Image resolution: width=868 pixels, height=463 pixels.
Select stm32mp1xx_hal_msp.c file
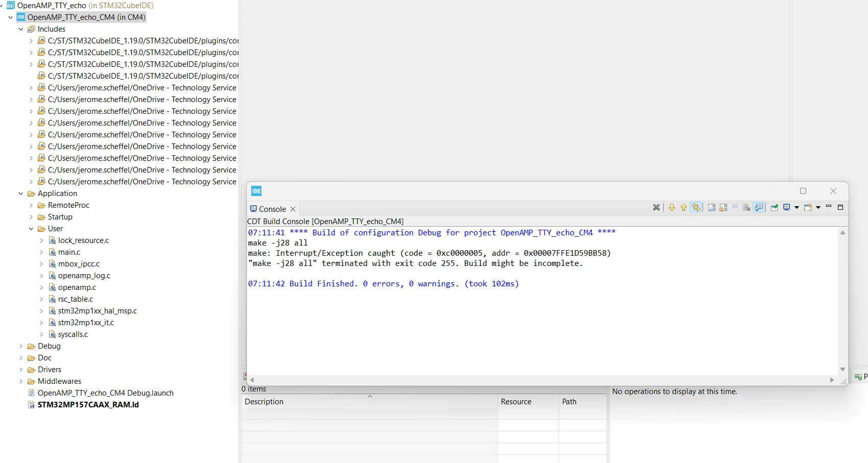click(98, 311)
